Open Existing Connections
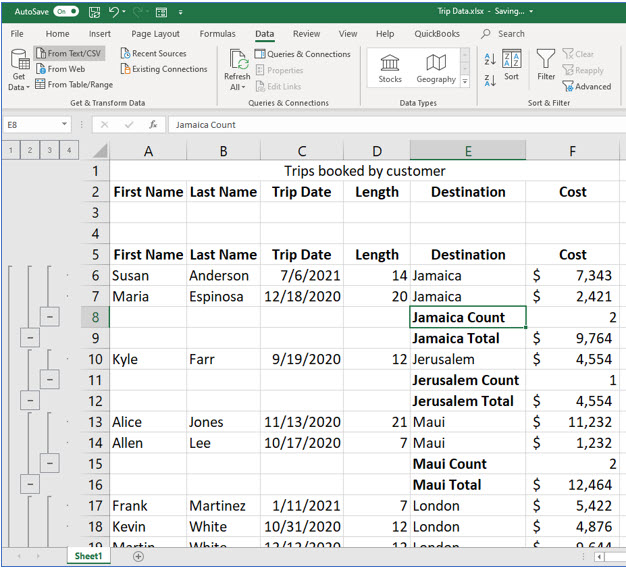The image size is (626, 568). click(x=164, y=69)
